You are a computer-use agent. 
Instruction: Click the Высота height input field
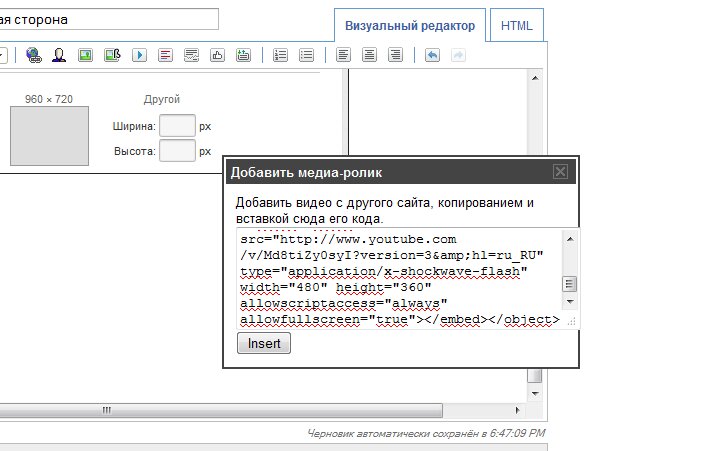point(177,151)
